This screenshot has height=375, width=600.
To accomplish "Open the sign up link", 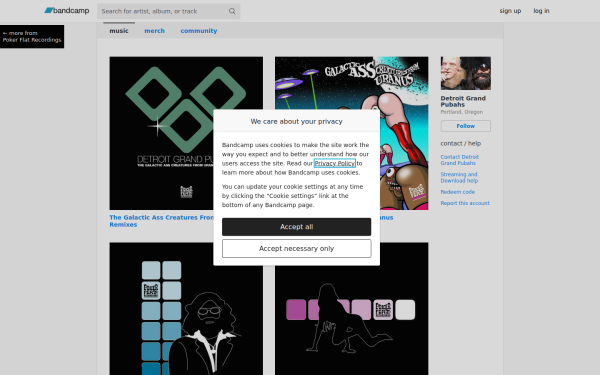I will click(510, 11).
